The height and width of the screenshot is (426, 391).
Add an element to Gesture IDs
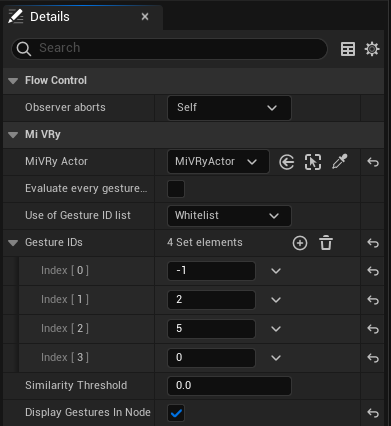[x=300, y=243]
